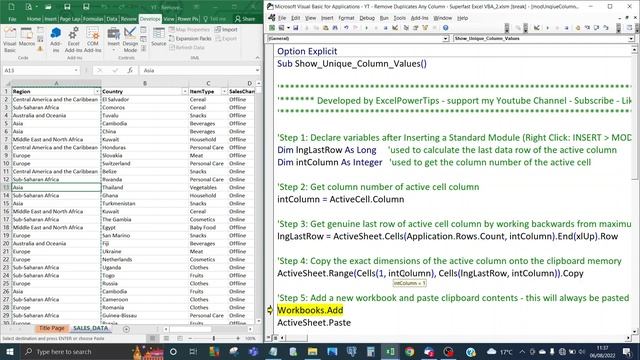Screen dimensions: 640x360
Task: Open the COM Add-ins dialog
Action: point(93,40)
